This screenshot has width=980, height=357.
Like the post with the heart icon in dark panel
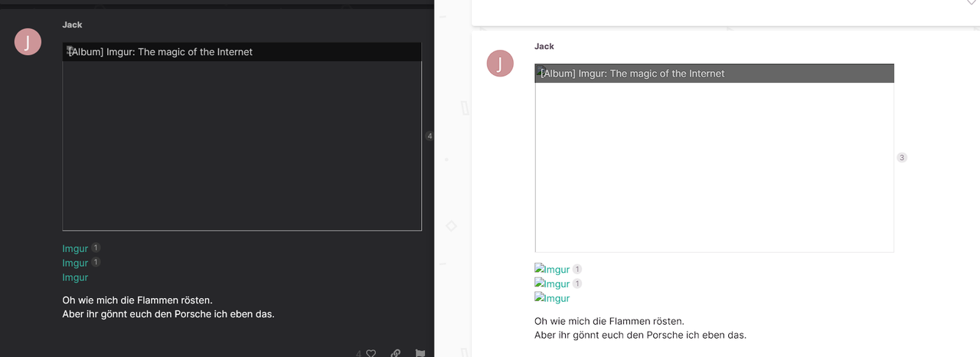click(x=371, y=353)
